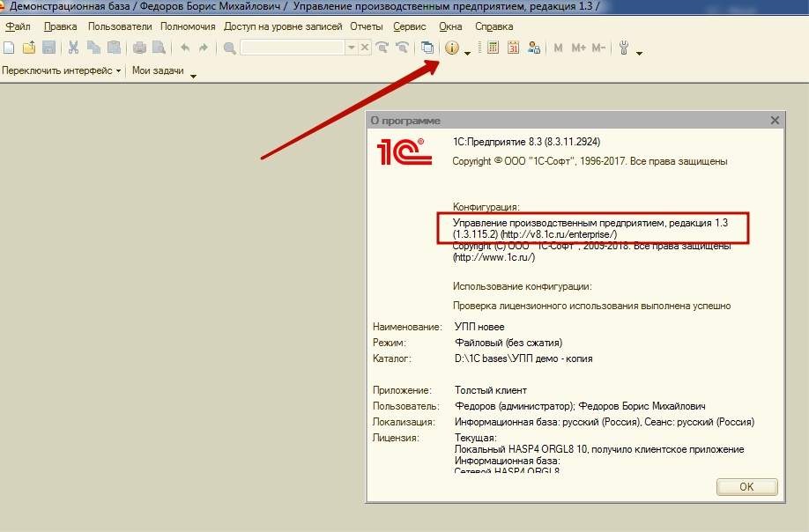
Task: Click the M- memory button
Action: 598,48
